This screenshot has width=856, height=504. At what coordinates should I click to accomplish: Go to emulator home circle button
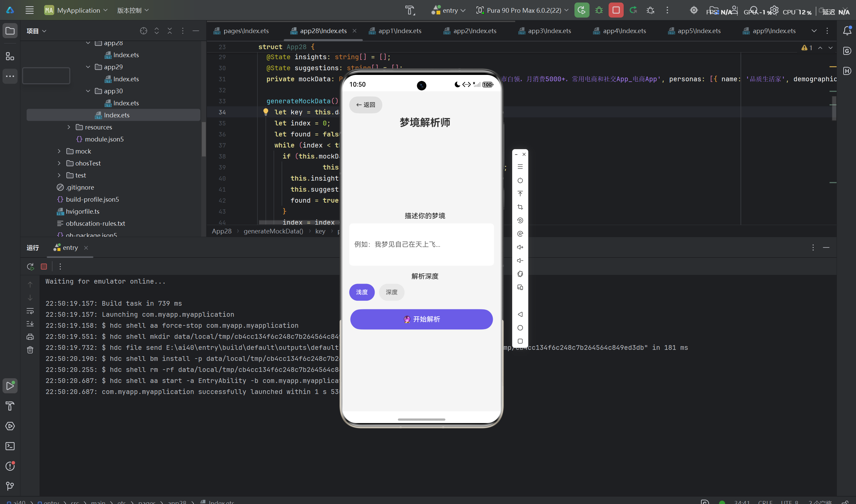pos(520,328)
